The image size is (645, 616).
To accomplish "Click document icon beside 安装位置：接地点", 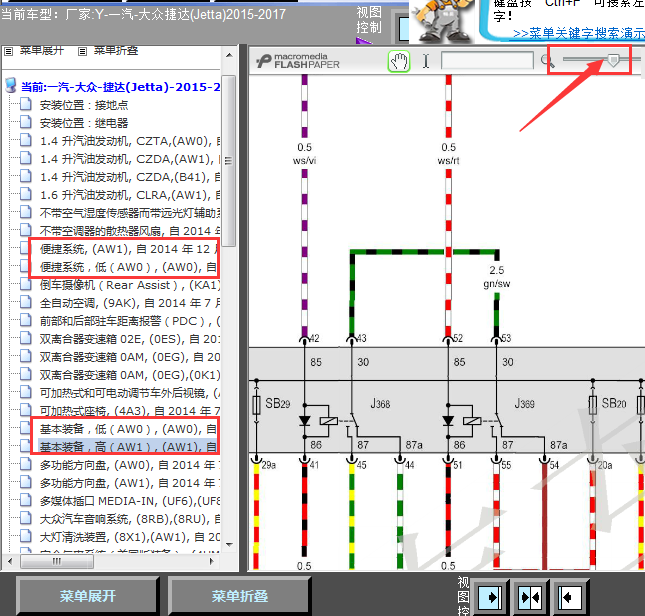I will 26,104.
